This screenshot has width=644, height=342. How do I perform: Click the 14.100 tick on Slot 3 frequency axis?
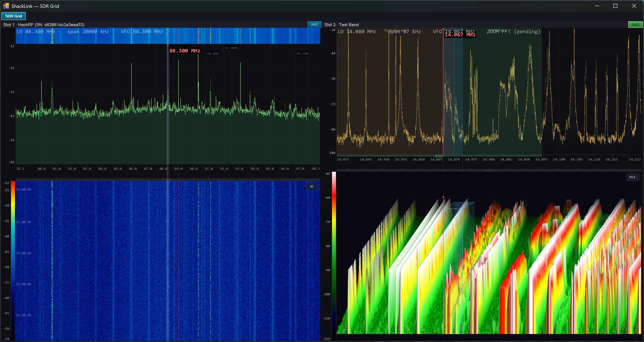[x=559, y=159]
